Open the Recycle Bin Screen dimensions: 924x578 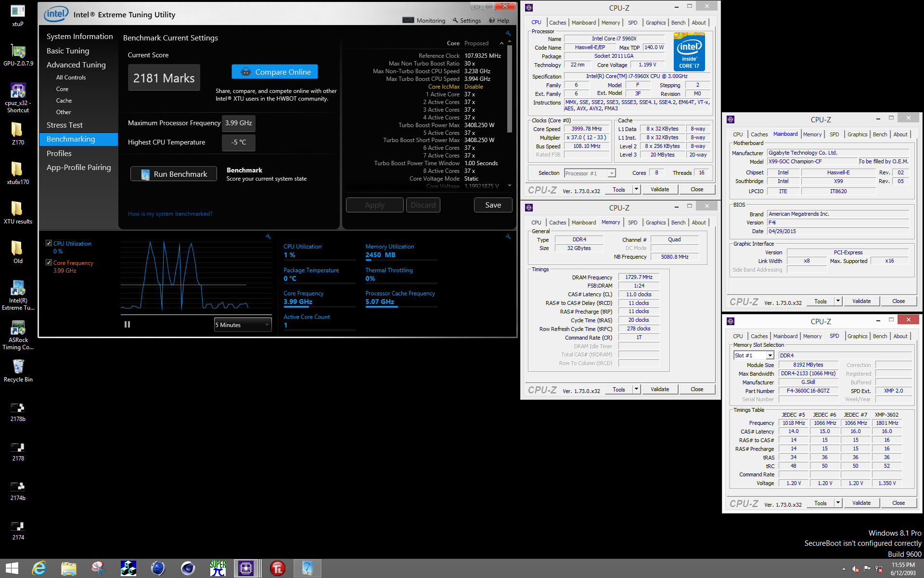point(18,370)
